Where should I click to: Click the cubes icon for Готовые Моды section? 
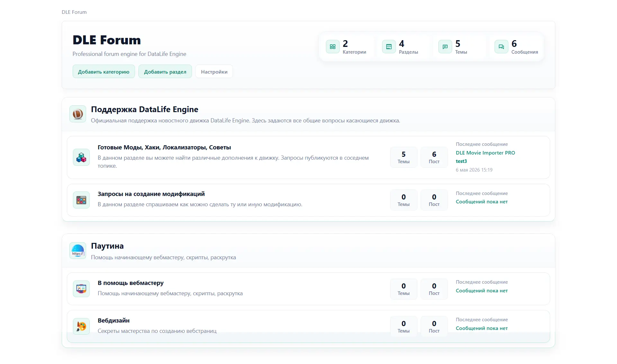(81, 157)
